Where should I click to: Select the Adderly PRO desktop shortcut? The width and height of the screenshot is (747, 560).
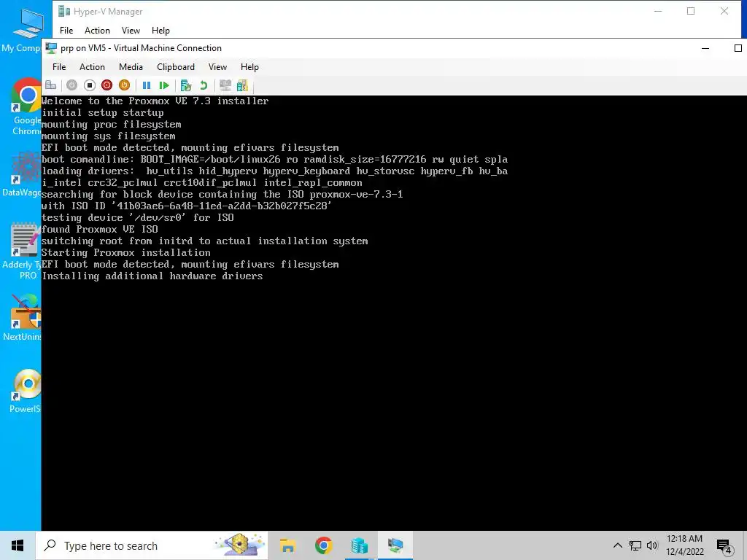[x=22, y=251]
